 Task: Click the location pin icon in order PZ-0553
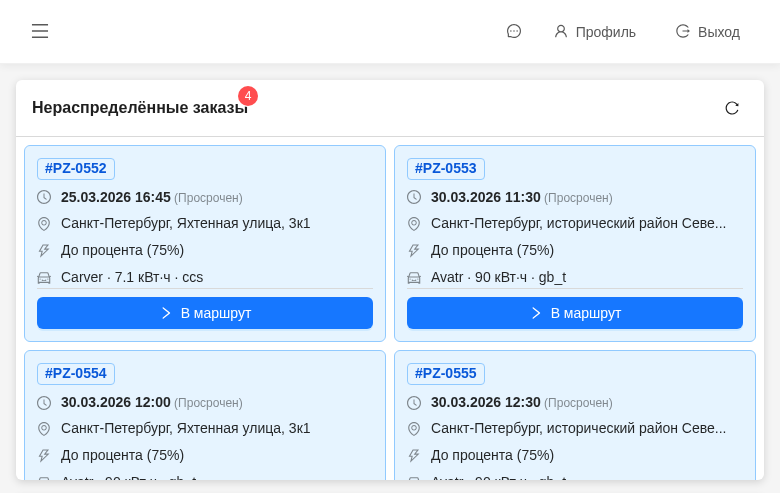(x=414, y=224)
